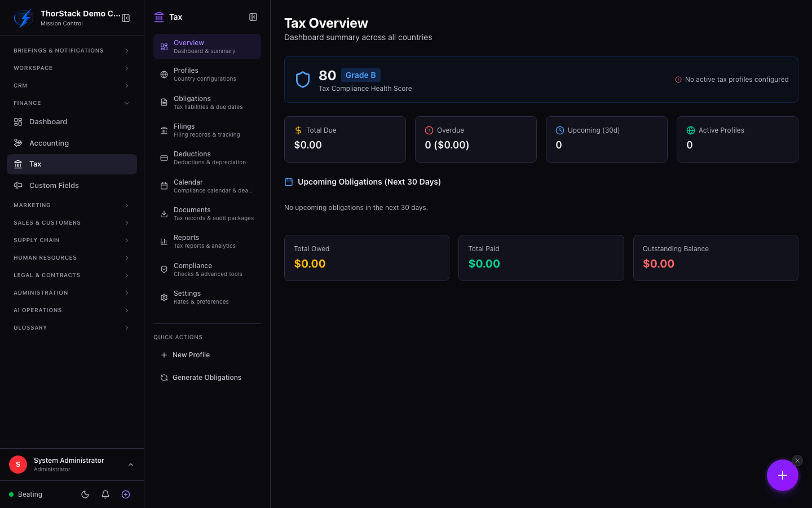
Task: Expand the Marketing section
Action: [x=72, y=205]
